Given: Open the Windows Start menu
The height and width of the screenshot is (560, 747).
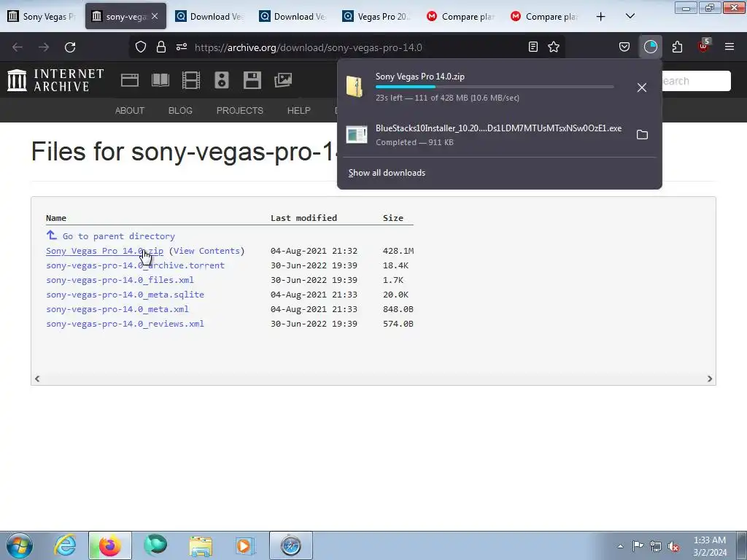Looking at the screenshot, I should tap(20, 545).
